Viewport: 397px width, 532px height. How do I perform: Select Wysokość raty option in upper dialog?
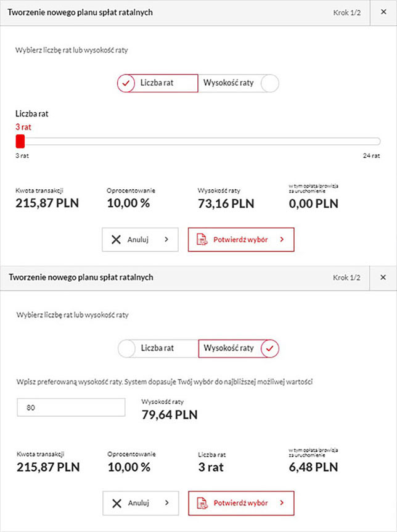click(228, 83)
